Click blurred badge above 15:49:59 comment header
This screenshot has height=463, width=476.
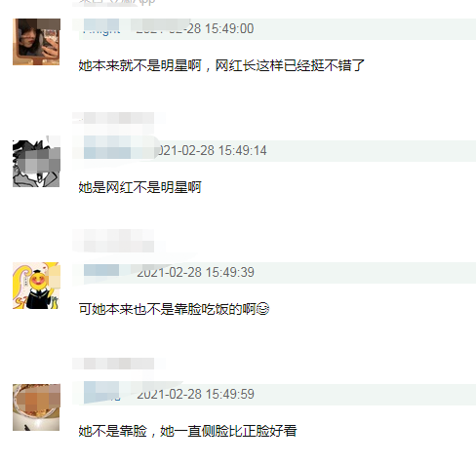pyautogui.click(x=118, y=364)
